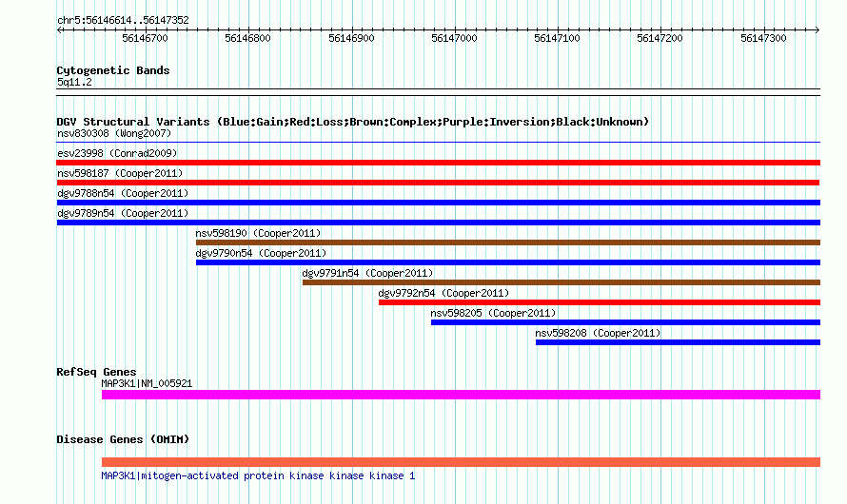Select the dgv9791n54 brown variant bar

(x=561, y=282)
